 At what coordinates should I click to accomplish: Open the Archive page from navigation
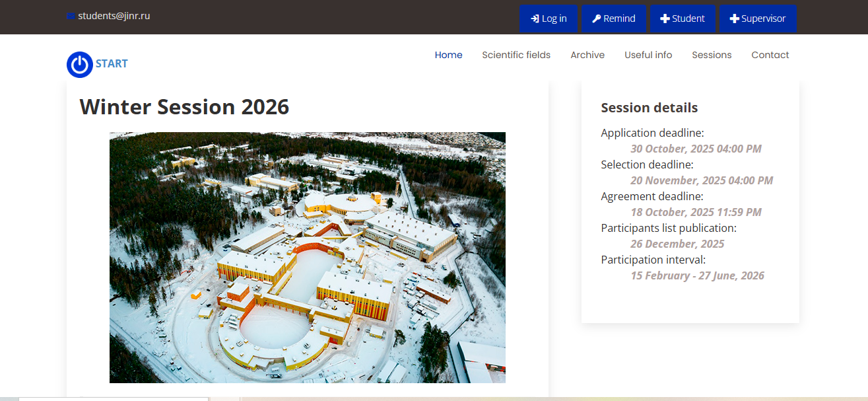587,55
